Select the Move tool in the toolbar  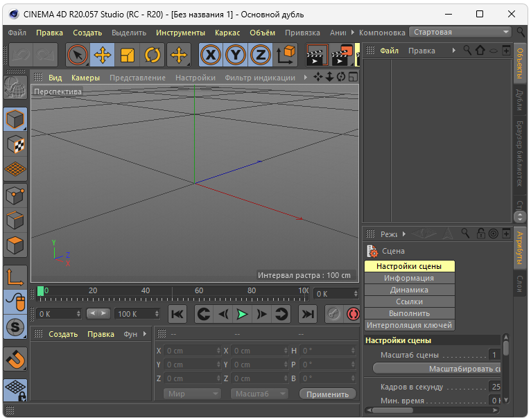(x=103, y=55)
